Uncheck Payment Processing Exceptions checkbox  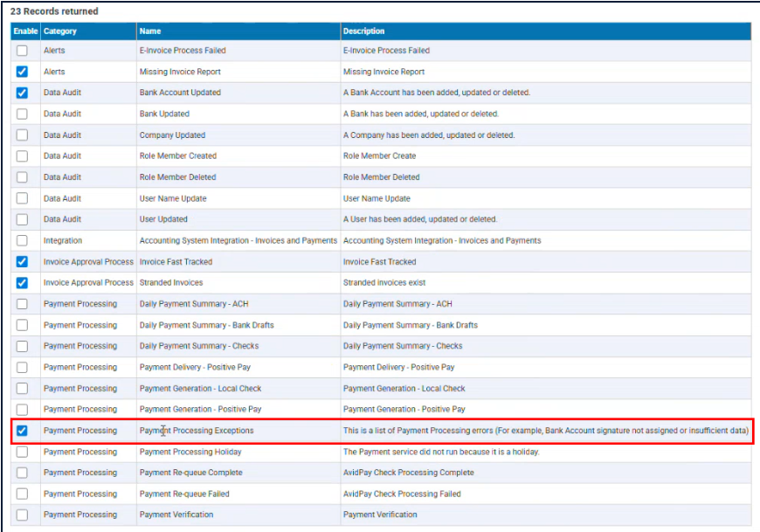pos(22,431)
